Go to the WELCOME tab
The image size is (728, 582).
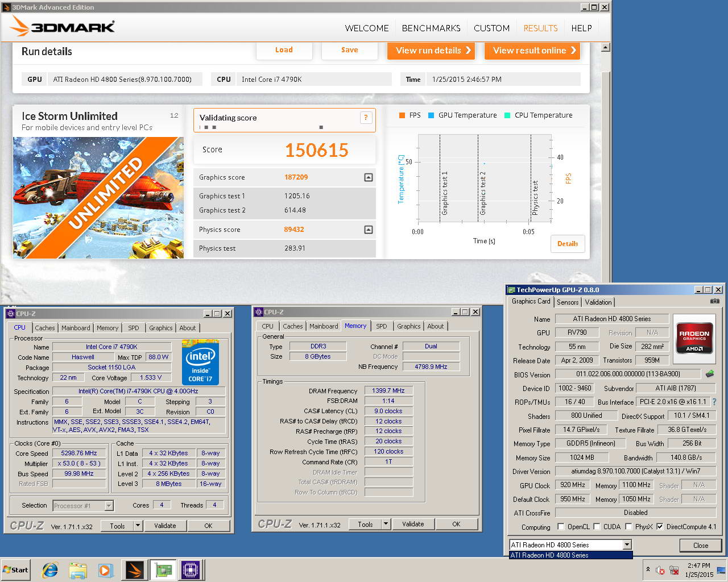click(x=367, y=28)
